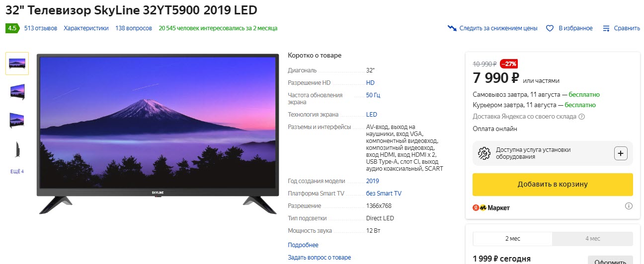Click the без Smart TV link
Screen dimensions: 644x264
[x=384, y=194]
